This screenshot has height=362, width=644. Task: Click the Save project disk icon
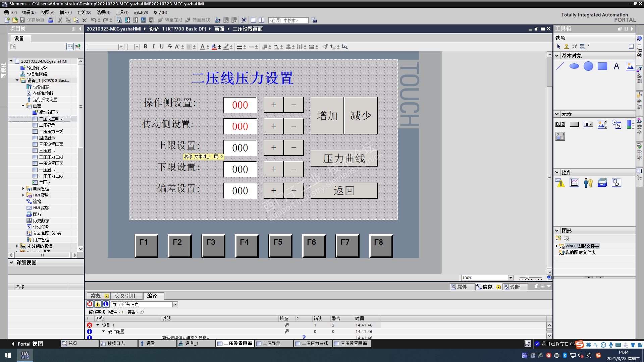22,20
